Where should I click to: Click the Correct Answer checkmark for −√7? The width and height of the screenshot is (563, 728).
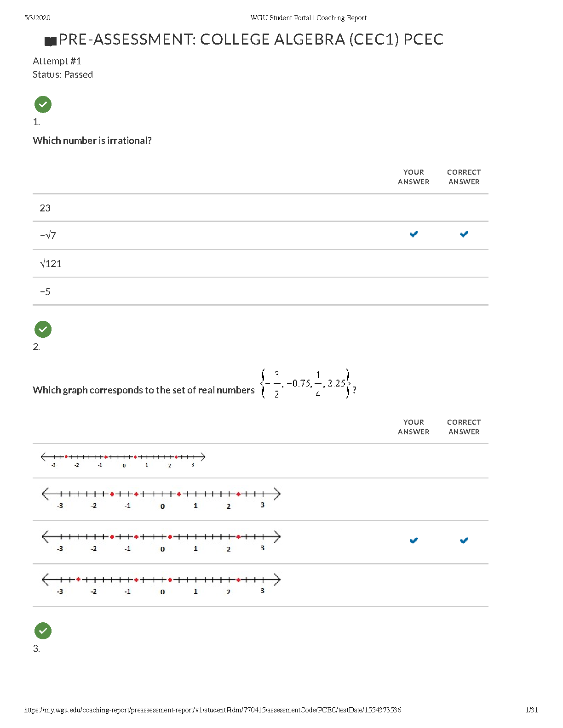point(464,234)
